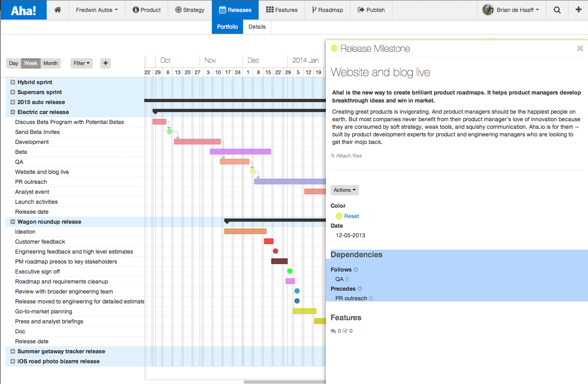The width and height of the screenshot is (588, 384).
Task: Open the Actions dropdown
Action: click(345, 190)
